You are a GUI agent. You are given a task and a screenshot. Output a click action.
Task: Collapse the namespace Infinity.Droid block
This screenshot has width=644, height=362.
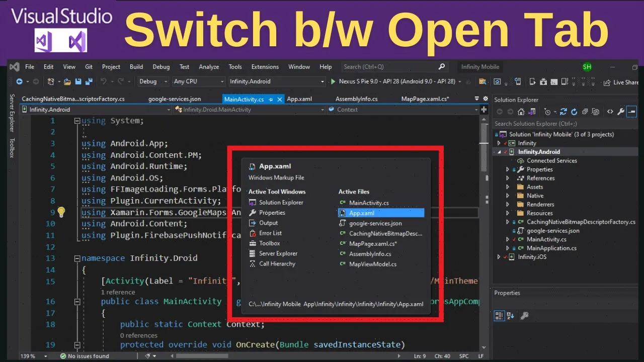coord(77,258)
